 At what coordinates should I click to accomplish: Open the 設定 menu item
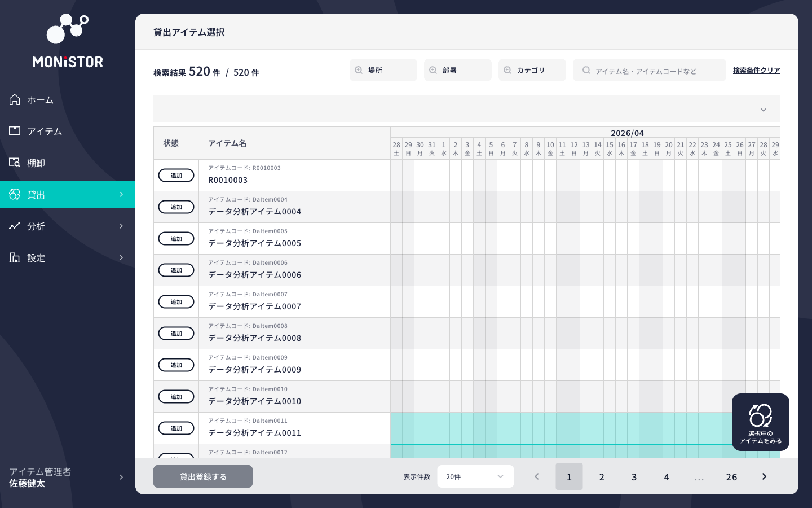tap(68, 258)
